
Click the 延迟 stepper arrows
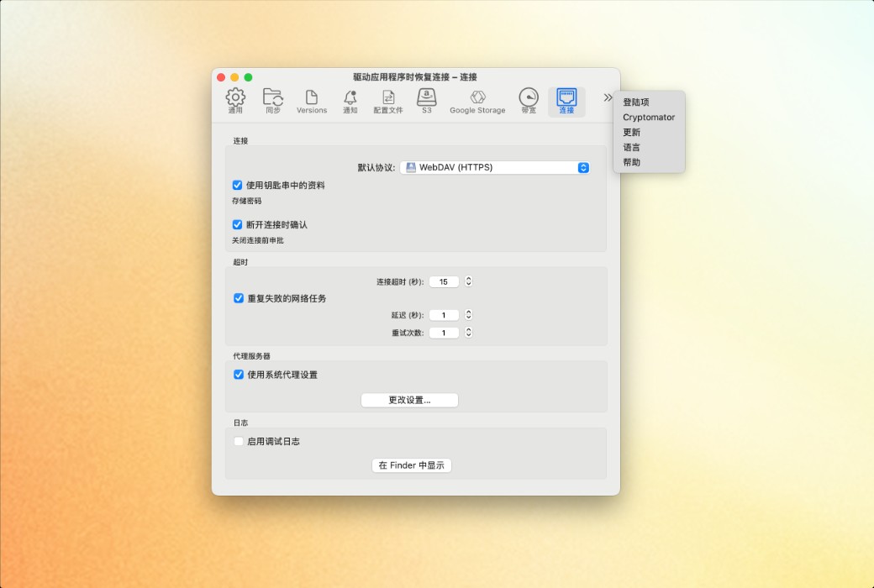(469, 315)
